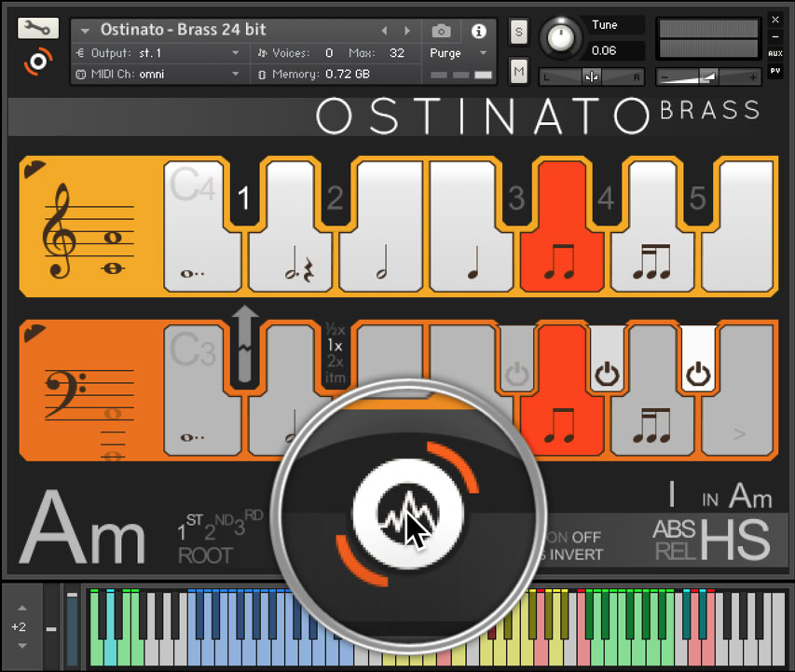Click the Tune knob
The width and height of the screenshot is (795, 672).
(x=560, y=37)
